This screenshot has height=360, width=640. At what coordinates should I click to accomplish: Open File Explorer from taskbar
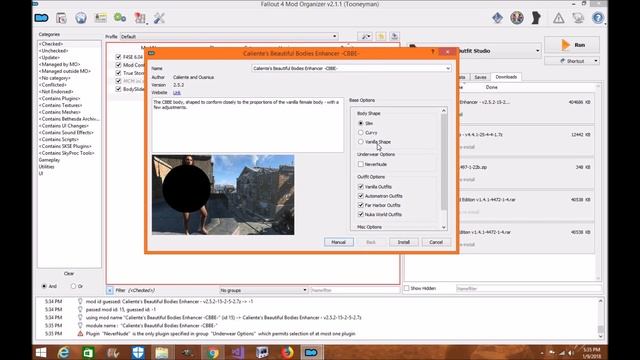point(162,352)
